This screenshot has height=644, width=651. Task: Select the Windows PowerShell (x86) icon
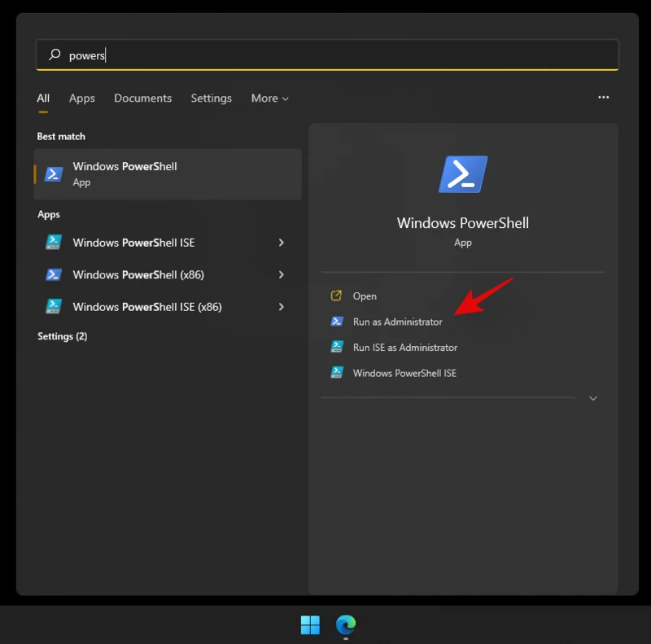pyautogui.click(x=54, y=274)
